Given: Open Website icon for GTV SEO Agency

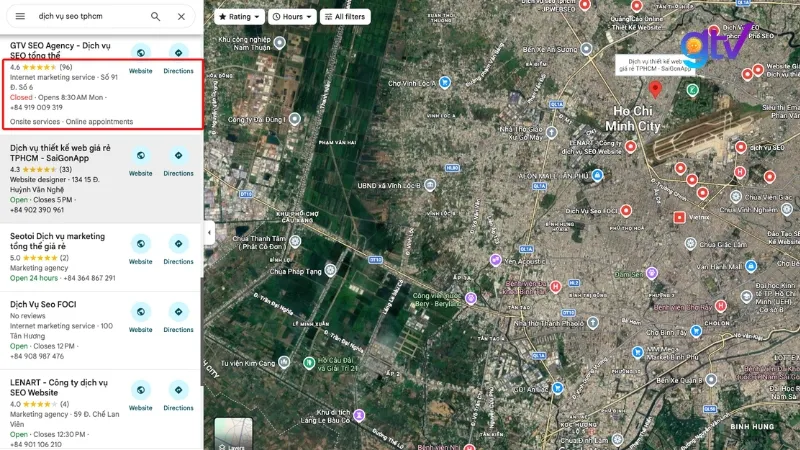Looking at the screenshot, I should pos(140,53).
